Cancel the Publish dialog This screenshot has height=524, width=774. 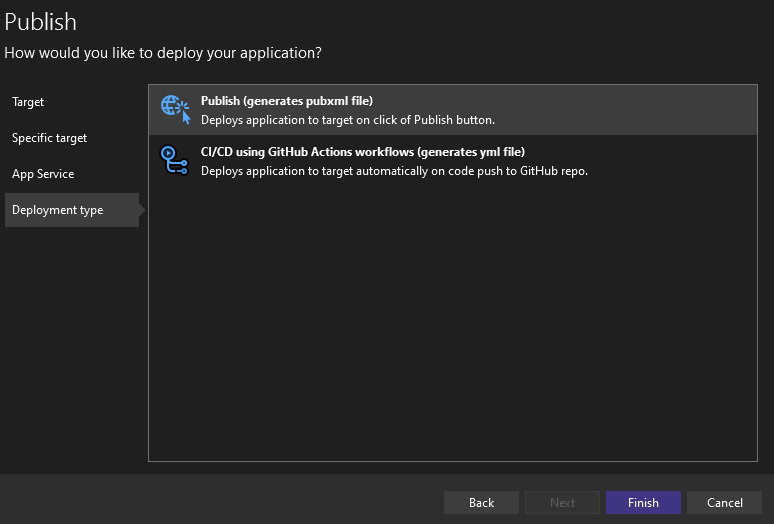point(725,502)
